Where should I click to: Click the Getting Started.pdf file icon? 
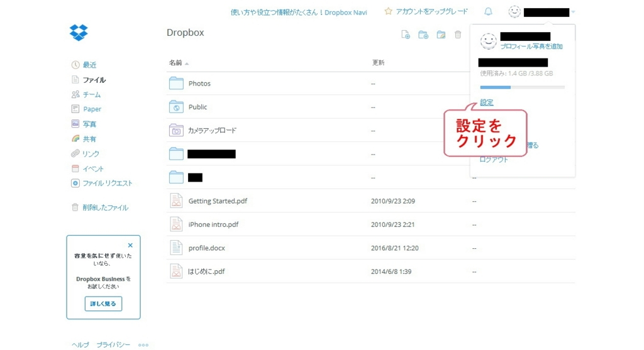coord(176,201)
